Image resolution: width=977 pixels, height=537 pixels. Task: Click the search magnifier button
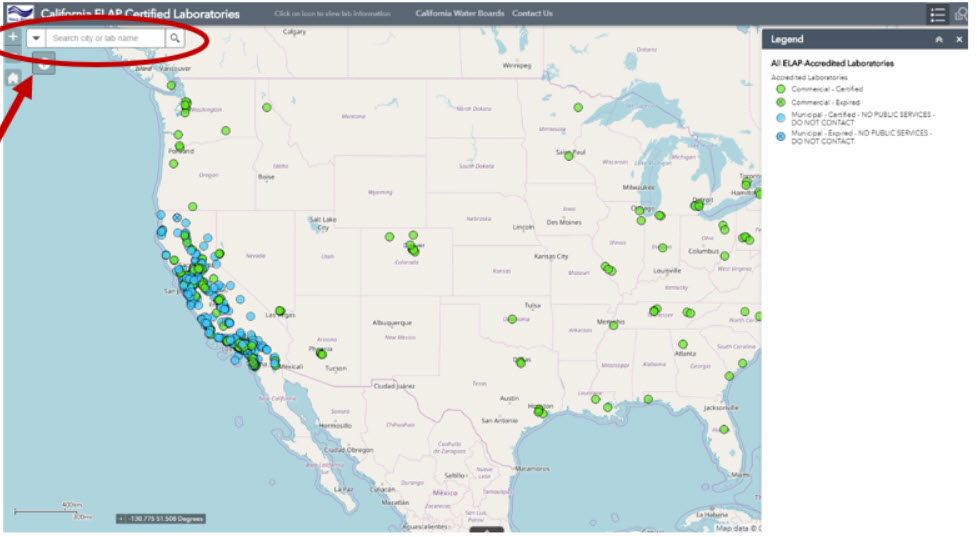175,38
